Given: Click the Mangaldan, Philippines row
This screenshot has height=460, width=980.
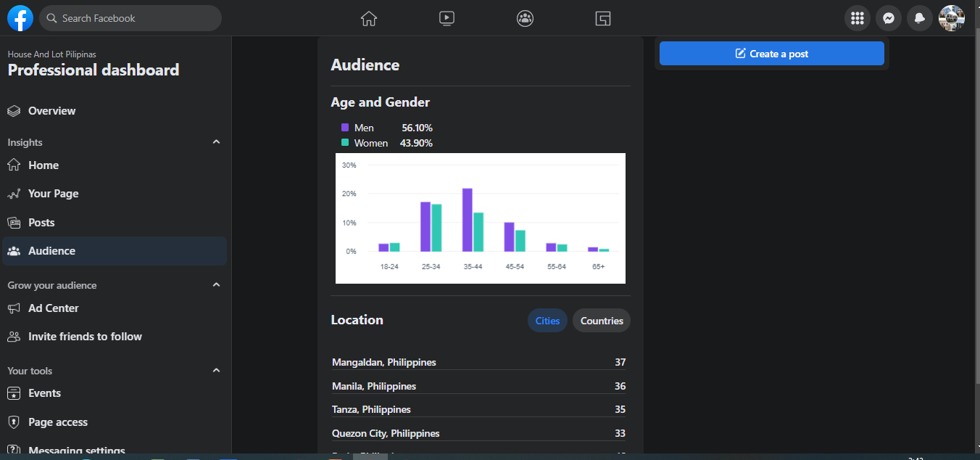Looking at the screenshot, I should 478,362.
